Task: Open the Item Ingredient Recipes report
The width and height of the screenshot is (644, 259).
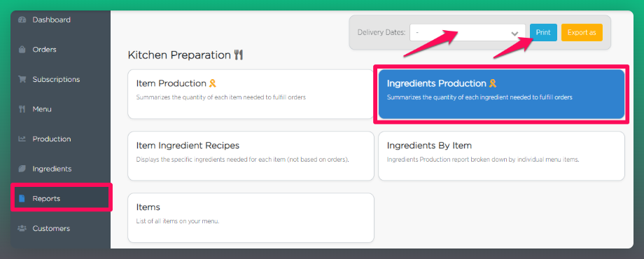Action: (251, 156)
